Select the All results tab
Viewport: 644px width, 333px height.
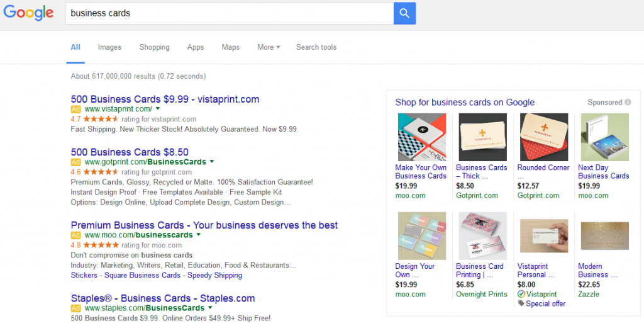point(75,47)
